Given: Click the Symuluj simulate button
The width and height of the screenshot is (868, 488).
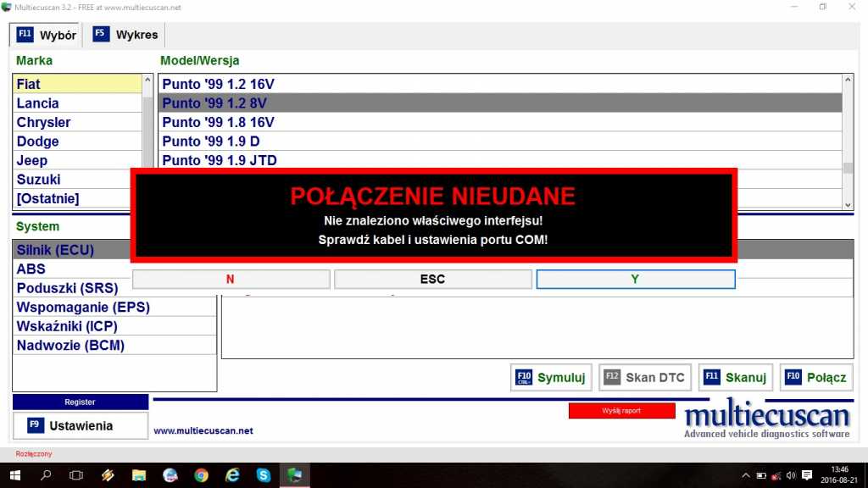Looking at the screenshot, I should click(550, 378).
